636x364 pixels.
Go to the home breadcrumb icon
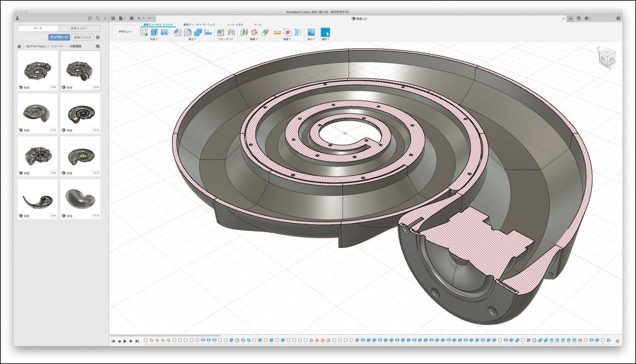pos(19,47)
